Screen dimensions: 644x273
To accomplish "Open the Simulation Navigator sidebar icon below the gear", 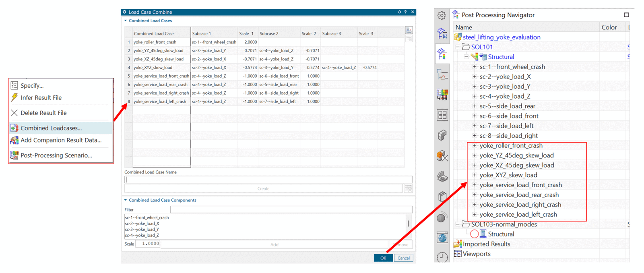I will 442,33.
